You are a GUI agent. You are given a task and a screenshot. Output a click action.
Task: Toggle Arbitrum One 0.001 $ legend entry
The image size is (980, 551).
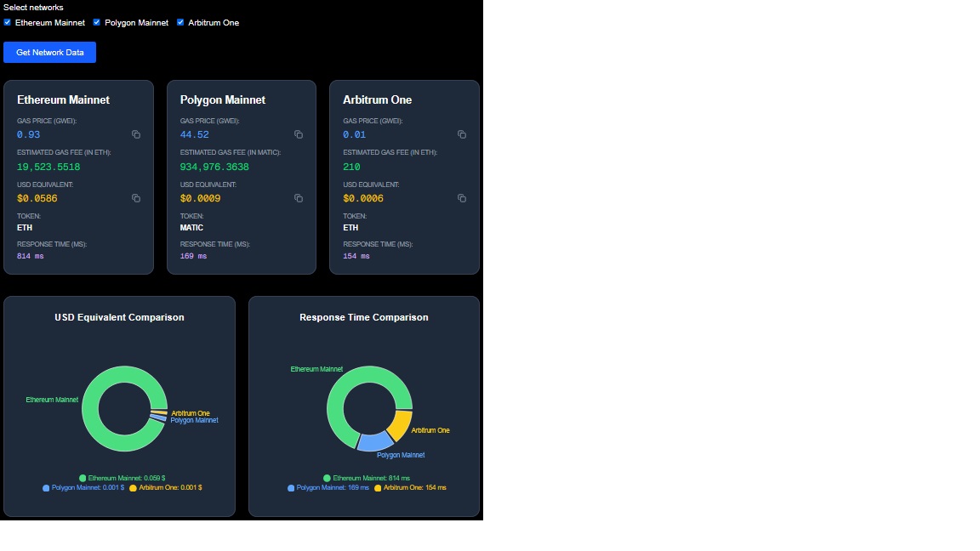[166, 488]
